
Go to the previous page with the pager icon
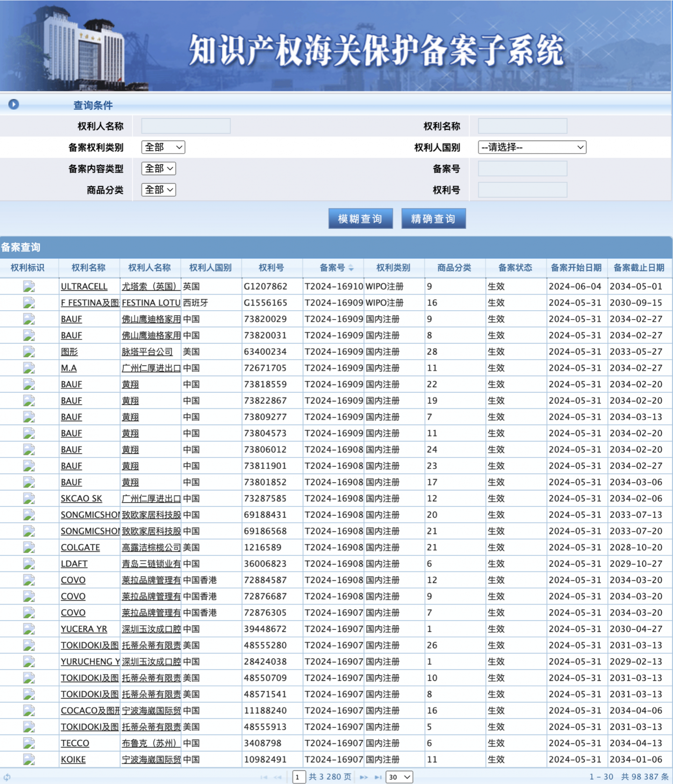[x=278, y=777]
